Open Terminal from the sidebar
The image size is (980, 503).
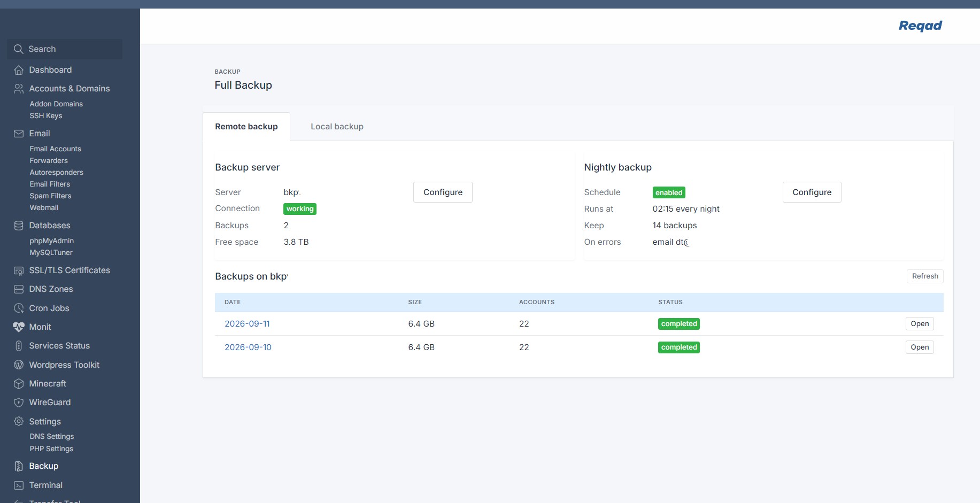(x=46, y=485)
